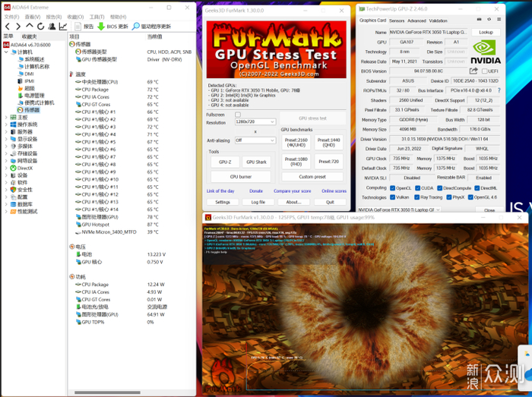Toggle the Ray Tracing checkbox
The width and height of the screenshot is (532, 397).
point(417,197)
